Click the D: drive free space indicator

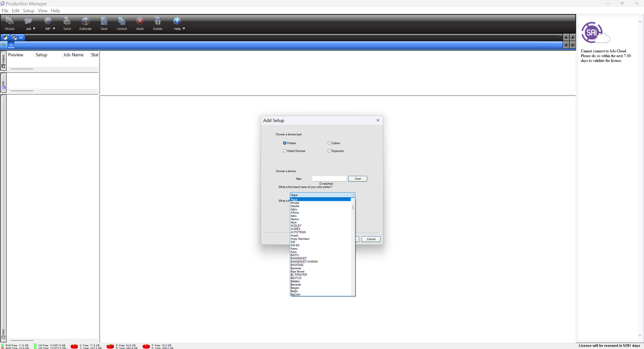coord(121,347)
